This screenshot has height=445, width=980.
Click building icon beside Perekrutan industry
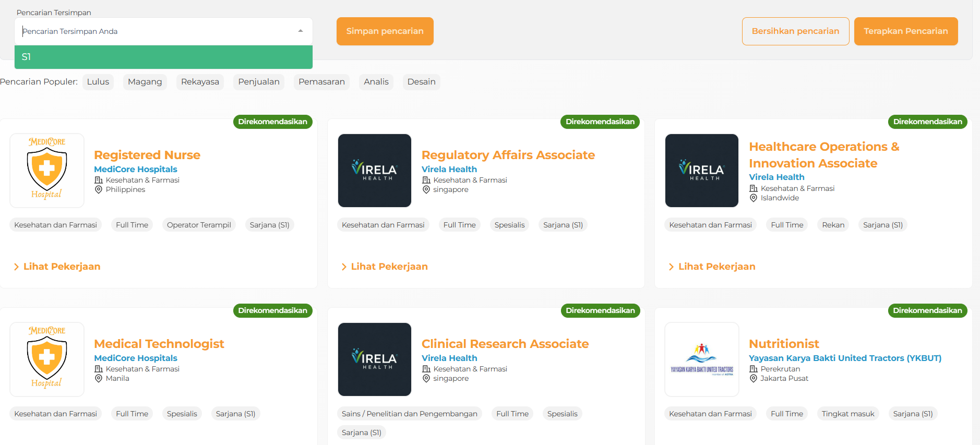(x=753, y=369)
